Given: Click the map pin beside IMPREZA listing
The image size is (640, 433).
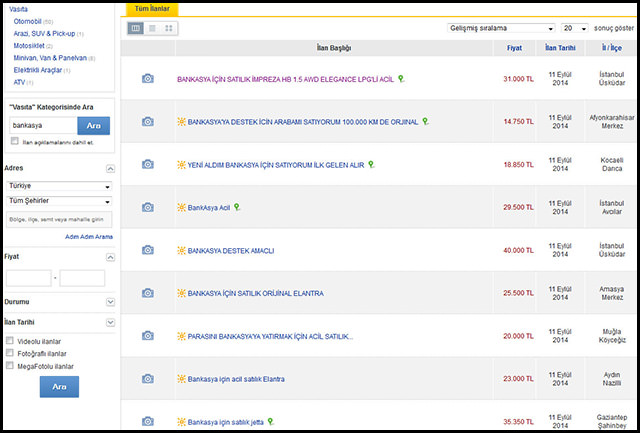Looking at the screenshot, I should point(400,78).
